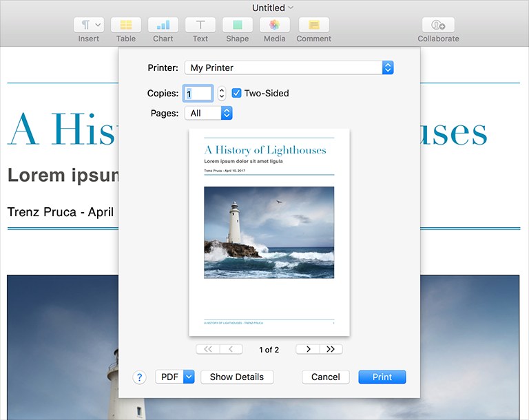
Task: Click 'Trenz Pruca - April' text in document
Action: point(61,212)
